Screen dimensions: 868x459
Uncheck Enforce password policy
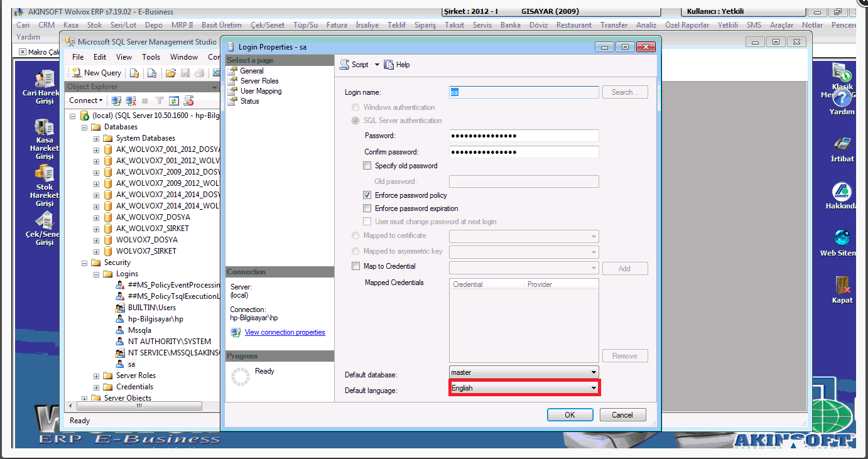[367, 195]
